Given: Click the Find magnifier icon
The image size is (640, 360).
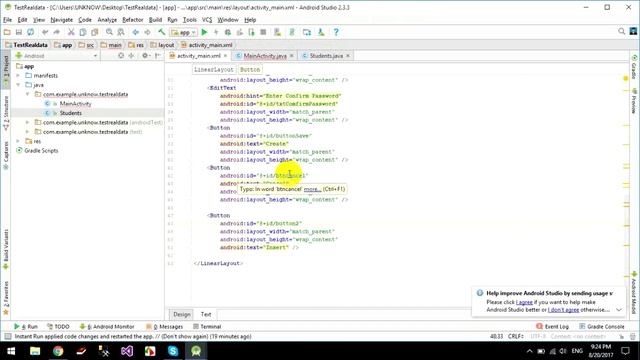Looking at the screenshot, I should tap(109, 32).
